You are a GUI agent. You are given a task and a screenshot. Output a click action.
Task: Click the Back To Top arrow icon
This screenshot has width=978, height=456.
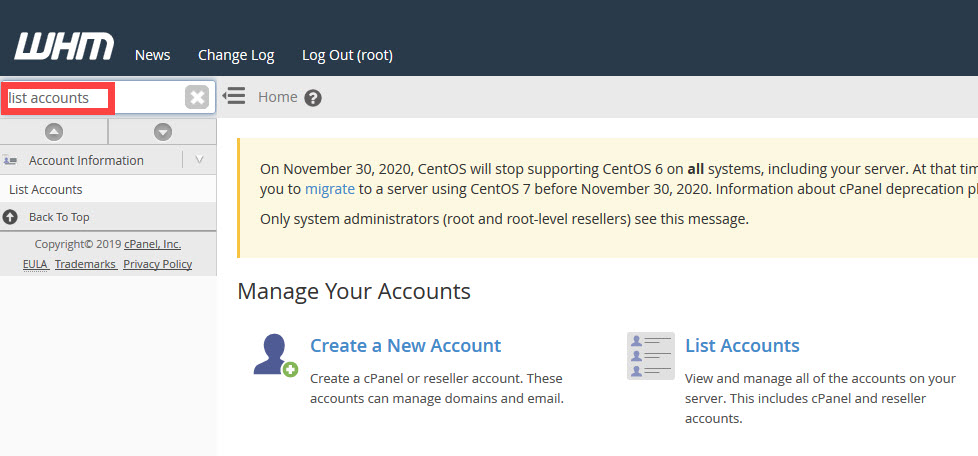pyautogui.click(x=11, y=217)
